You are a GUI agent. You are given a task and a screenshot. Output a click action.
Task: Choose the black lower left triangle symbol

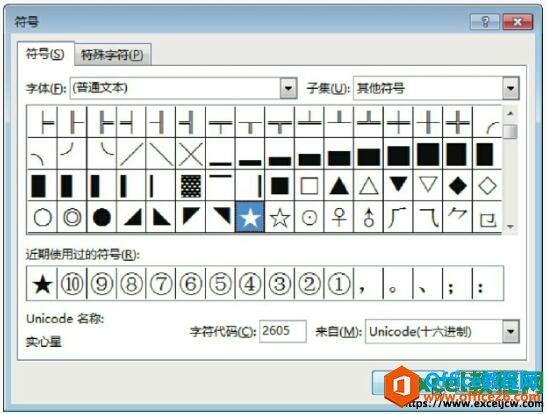[161, 217]
